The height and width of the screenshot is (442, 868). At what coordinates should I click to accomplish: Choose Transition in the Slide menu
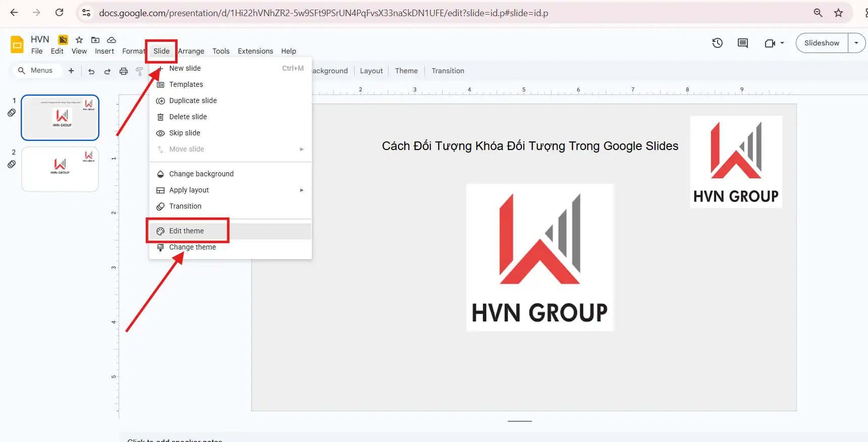[x=231, y=206]
